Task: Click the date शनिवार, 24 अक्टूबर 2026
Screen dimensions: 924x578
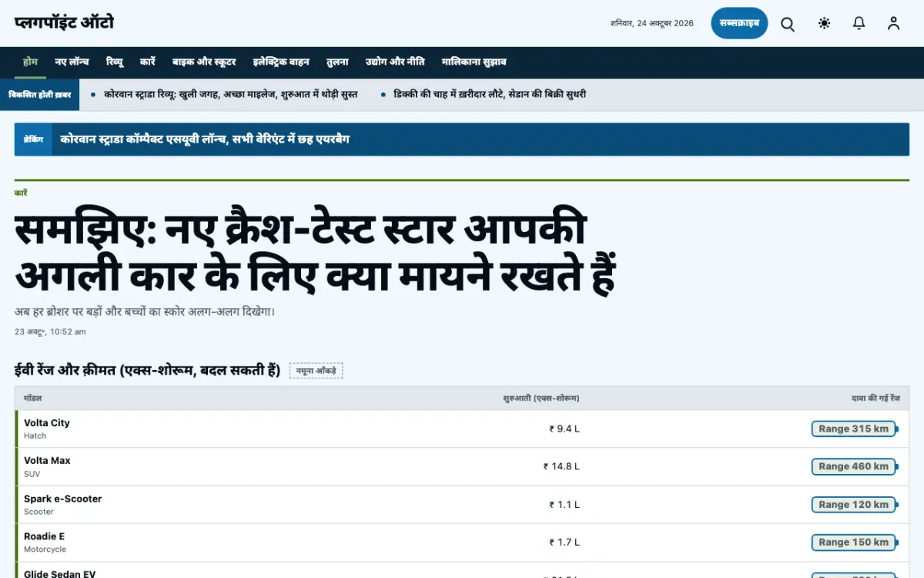Action: tap(652, 24)
